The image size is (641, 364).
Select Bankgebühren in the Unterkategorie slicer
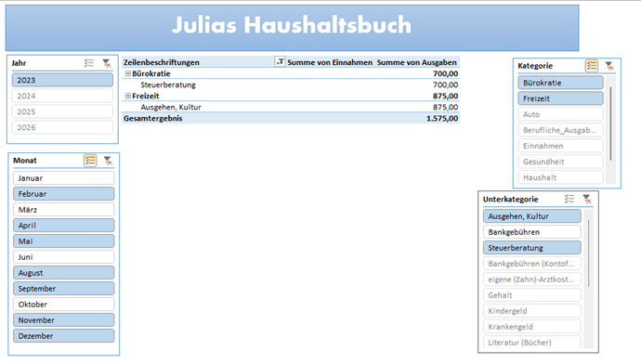point(532,232)
